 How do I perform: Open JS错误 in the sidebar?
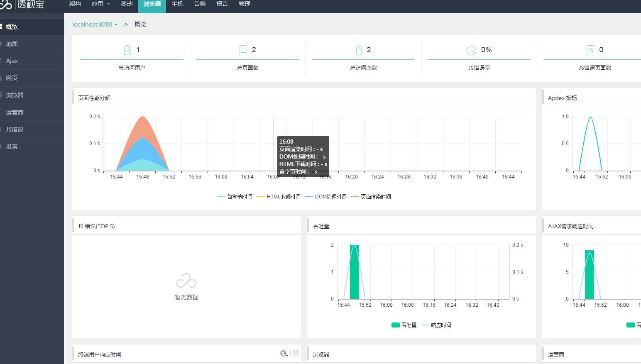(x=32, y=129)
